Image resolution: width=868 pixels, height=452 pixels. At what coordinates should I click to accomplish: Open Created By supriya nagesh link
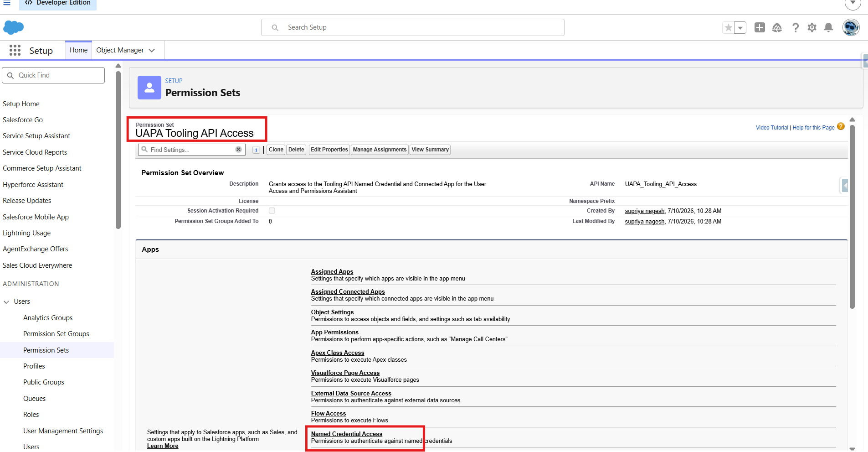[645, 211]
